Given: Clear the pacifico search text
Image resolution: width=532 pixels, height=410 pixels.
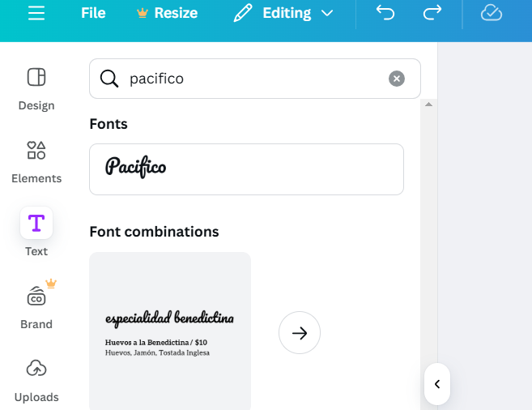Looking at the screenshot, I should point(396,79).
